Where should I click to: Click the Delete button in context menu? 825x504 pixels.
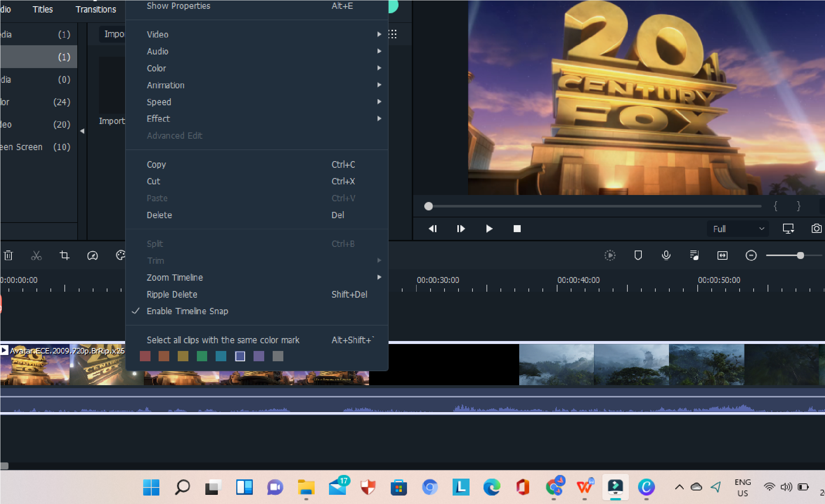[x=159, y=214]
